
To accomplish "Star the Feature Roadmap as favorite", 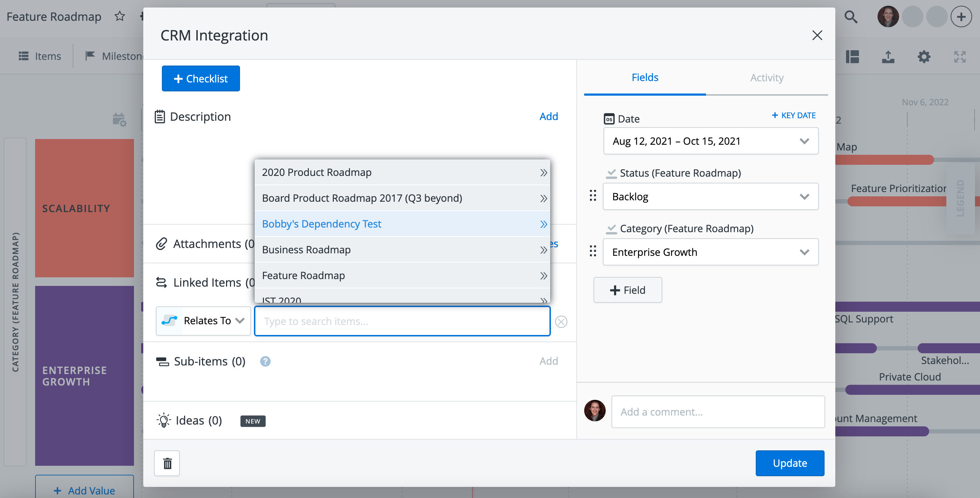I will (x=120, y=16).
